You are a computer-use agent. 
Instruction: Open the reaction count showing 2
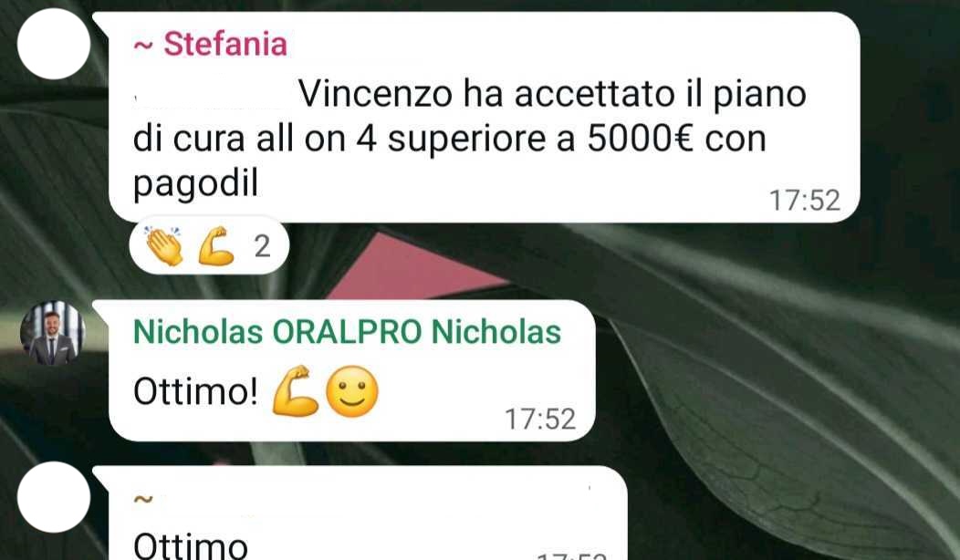coord(262,246)
